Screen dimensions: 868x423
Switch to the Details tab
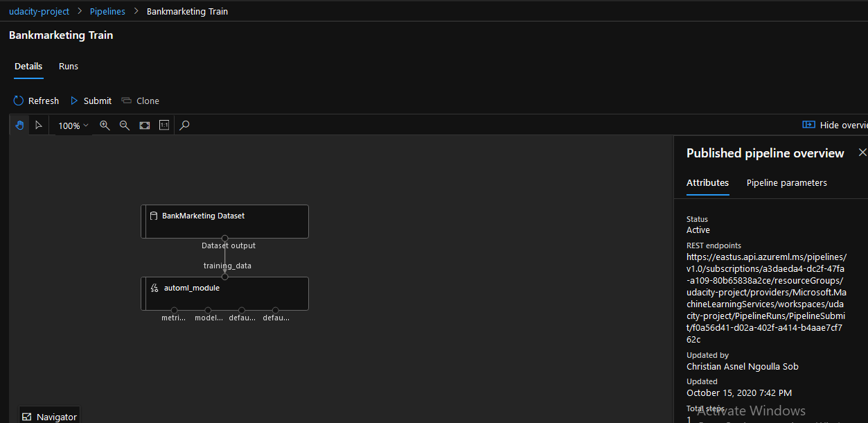point(28,67)
